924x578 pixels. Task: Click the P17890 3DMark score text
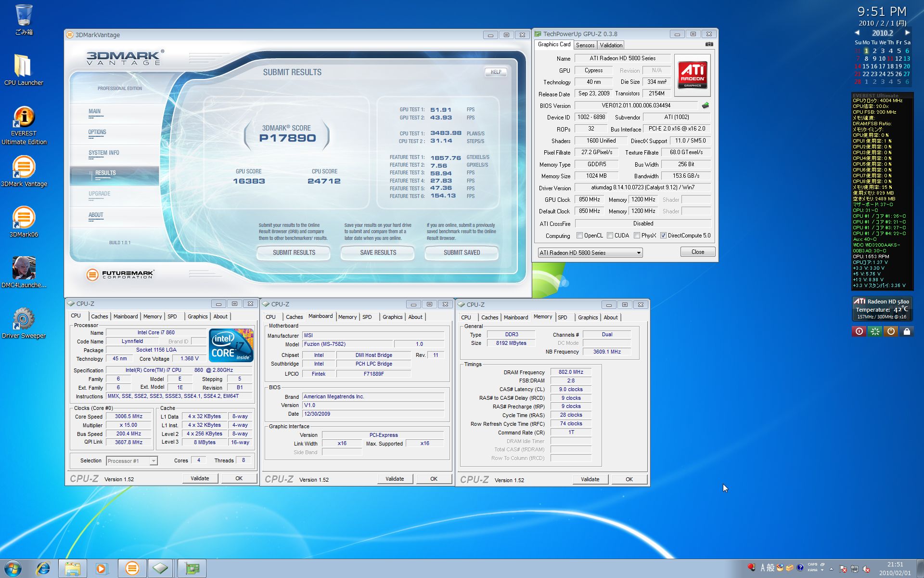287,138
